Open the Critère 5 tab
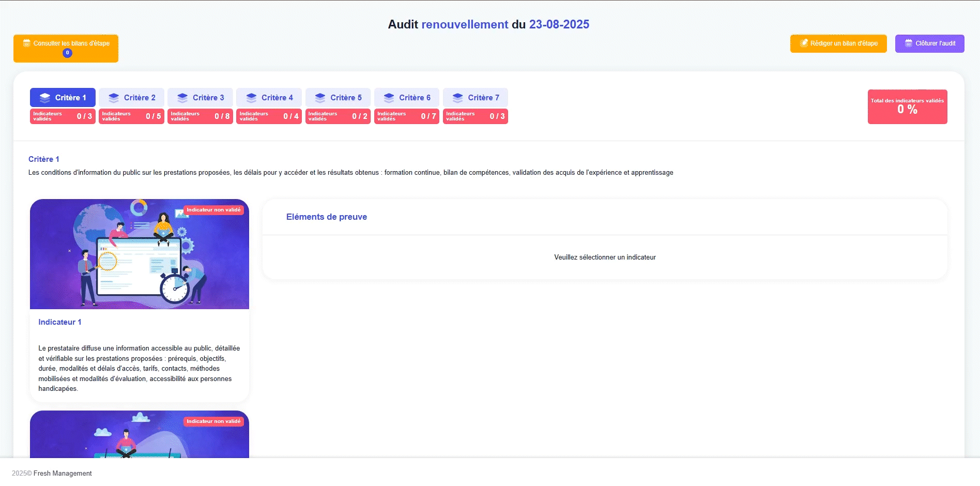 (338, 98)
